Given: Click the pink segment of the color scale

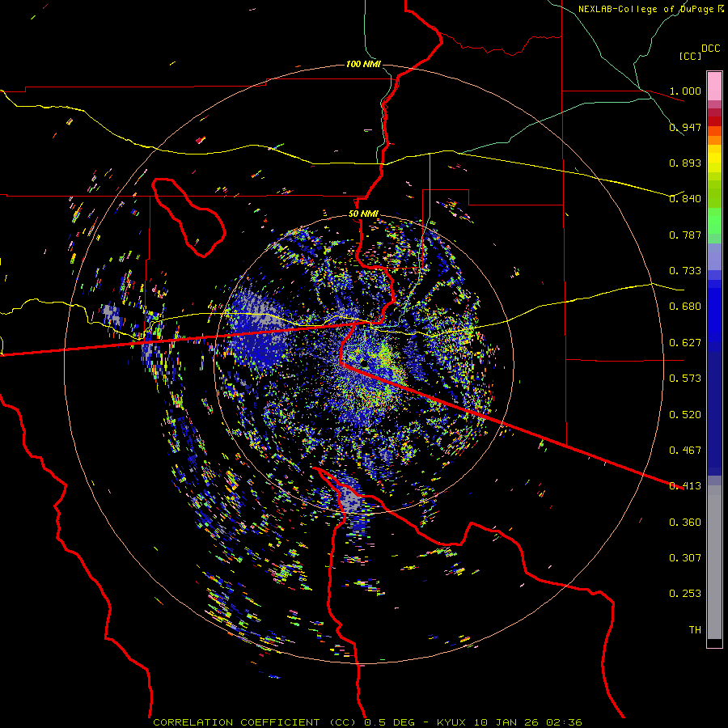Looking at the screenshot, I should pyautogui.click(x=714, y=86).
